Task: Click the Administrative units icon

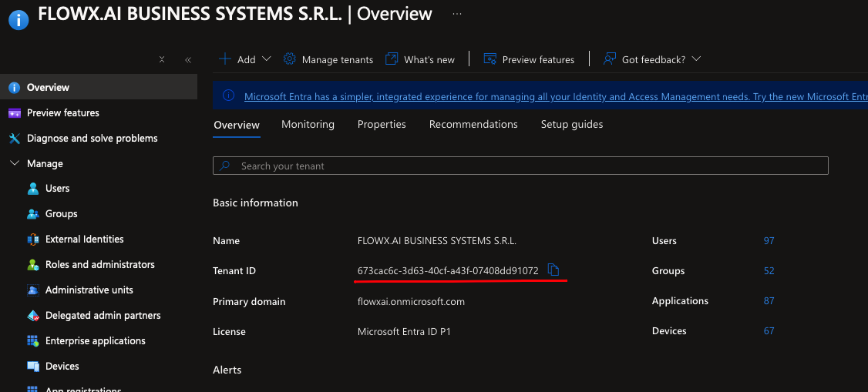Action: click(33, 290)
